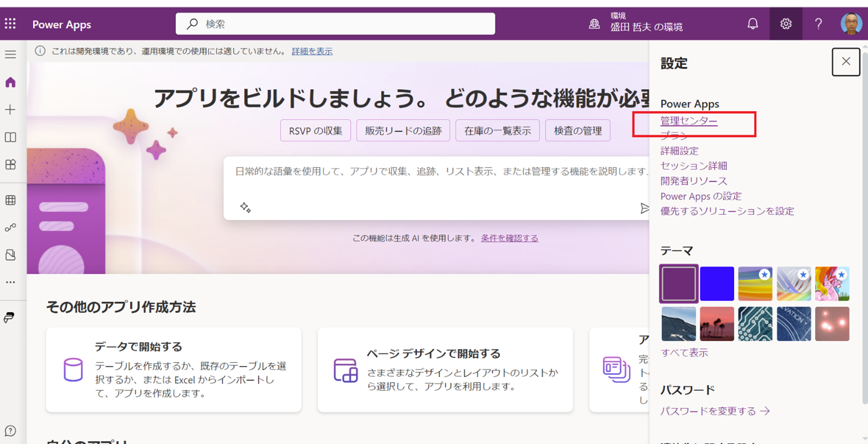Click the Power Apps title in header
Image resolution: width=868 pixels, height=444 pixels.
click(61, 24)
